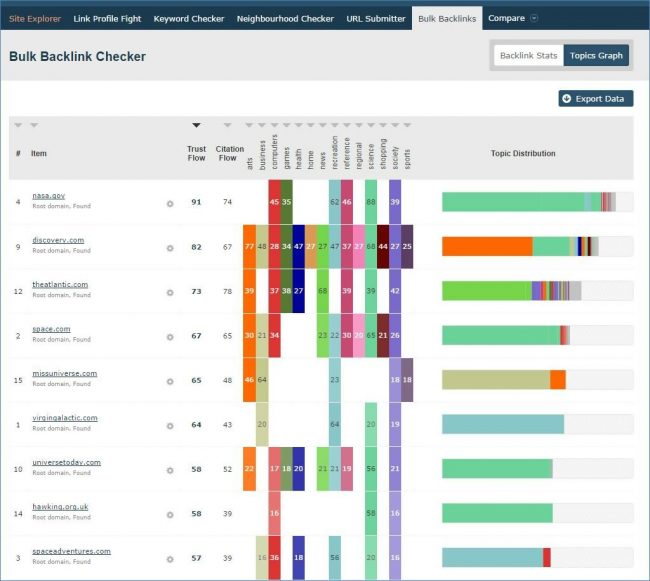This screenshot has height=581, width=650.
Task: Open the gear menu for space.com
Action: point(170,337)
